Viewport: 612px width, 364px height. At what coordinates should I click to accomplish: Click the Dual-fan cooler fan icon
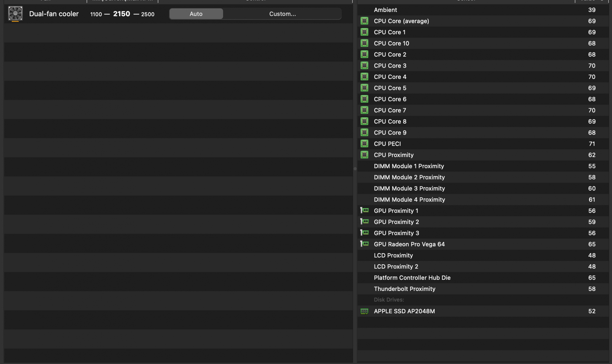[x=15, y=14]
